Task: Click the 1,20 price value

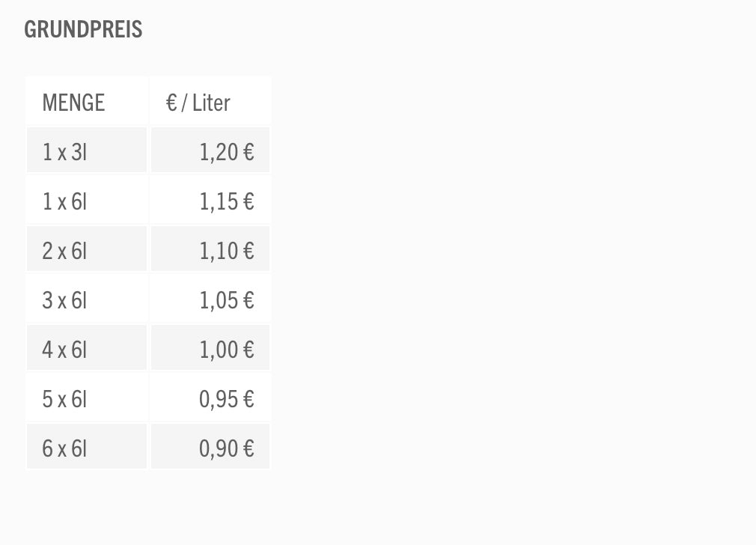Action: (219, 152)
